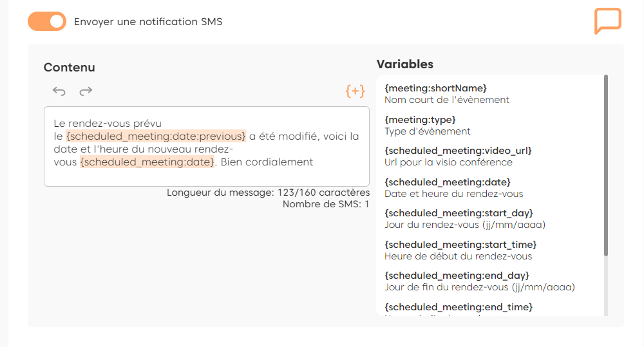Select the {scheduled_meeting:date:previous} tag in message
The width and height of the screenshot is (644, 347).
156,136
